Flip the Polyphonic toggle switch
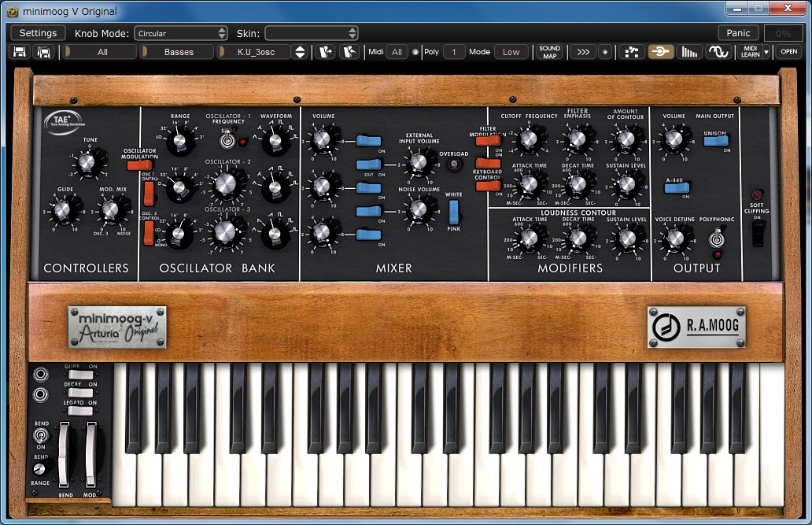This screenshot has height=525, width=812. [717, 239]
